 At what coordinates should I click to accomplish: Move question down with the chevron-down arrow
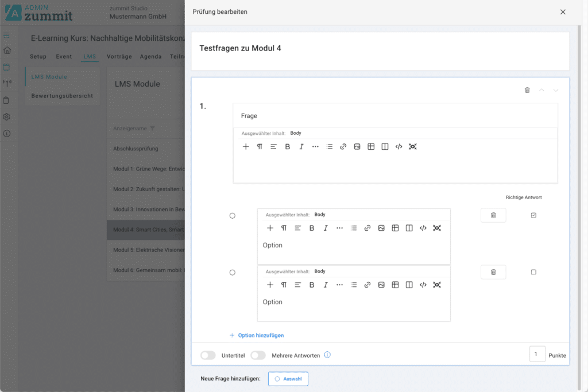(556, 90)
